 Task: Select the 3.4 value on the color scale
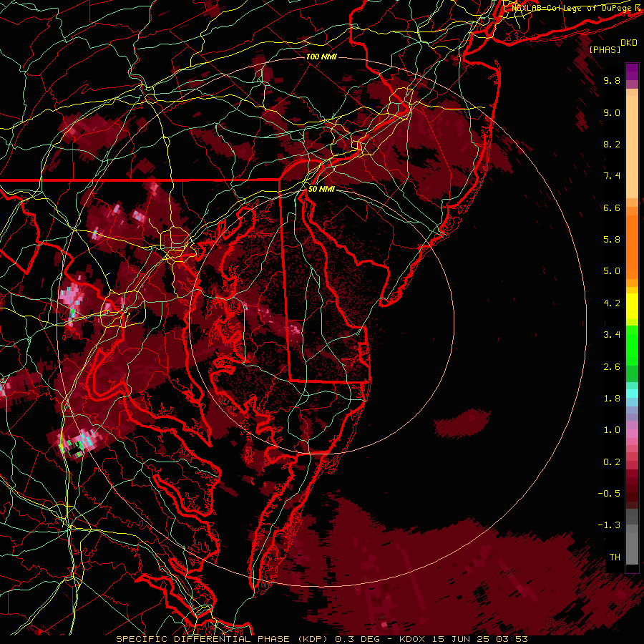[612, 335]
